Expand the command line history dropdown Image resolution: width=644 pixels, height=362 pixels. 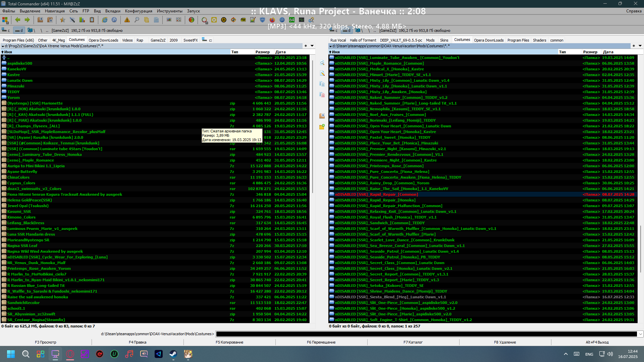(640, 334)
